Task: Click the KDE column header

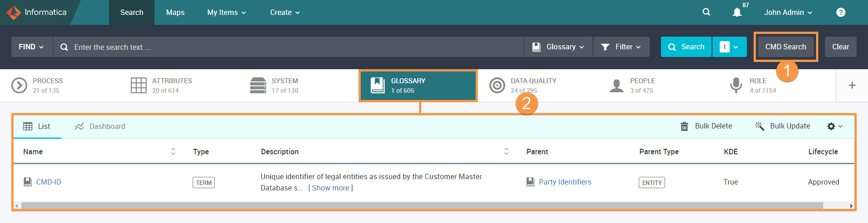Action: [x=731, y=152]
